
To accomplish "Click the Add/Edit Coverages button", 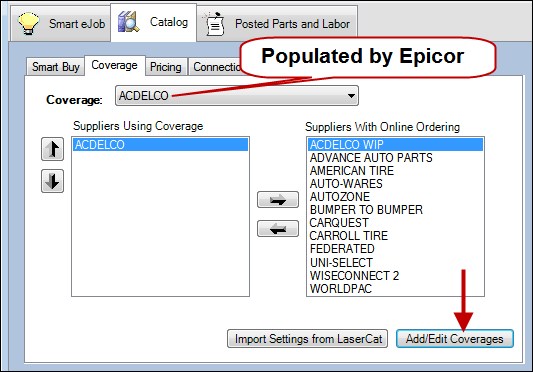I will (x=455, y=339).
